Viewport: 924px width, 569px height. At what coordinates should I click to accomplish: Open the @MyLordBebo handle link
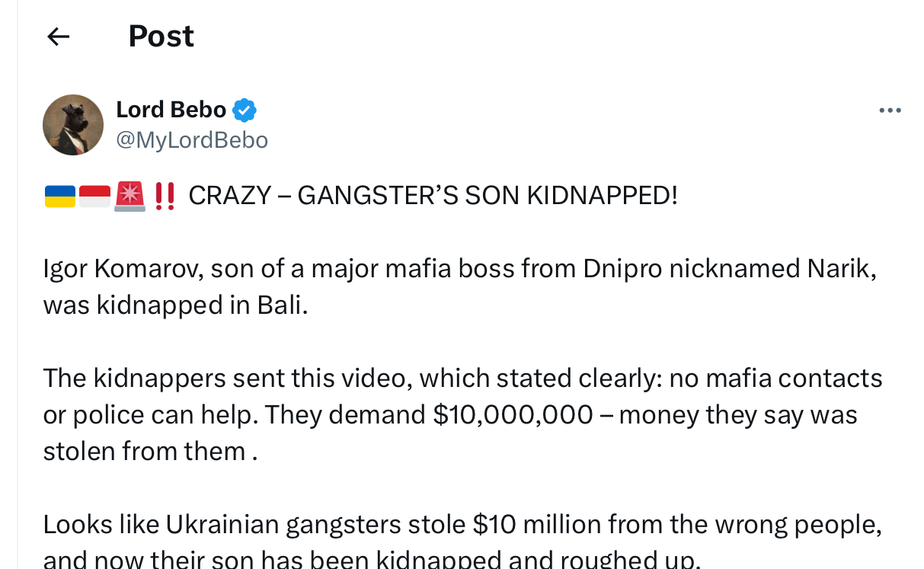tap(192, 140)
